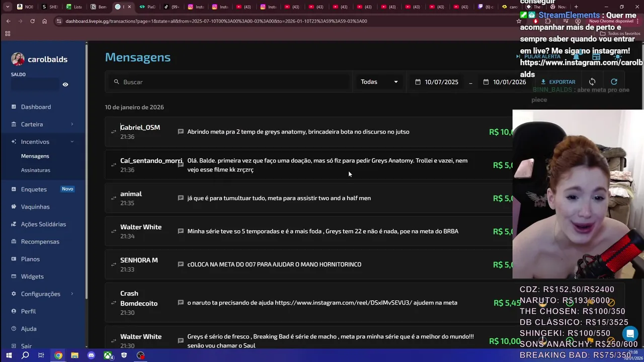Click Walter White's R$ 10,00 amount
Viewport: 644px width, 362px height.
click(505, 341)
